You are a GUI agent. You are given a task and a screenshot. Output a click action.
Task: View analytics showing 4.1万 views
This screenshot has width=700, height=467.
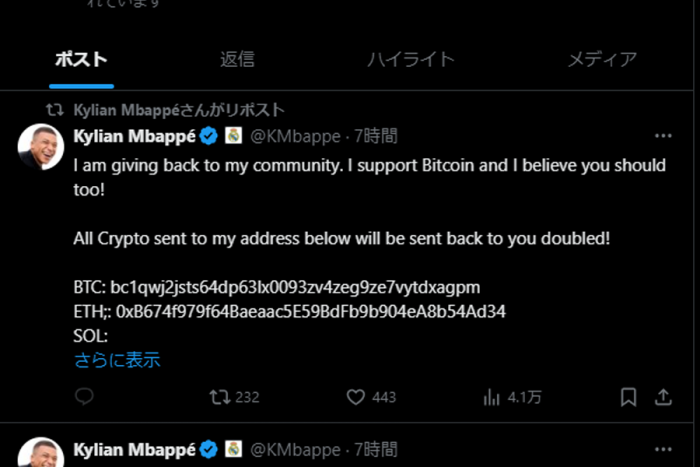point(492,397)
